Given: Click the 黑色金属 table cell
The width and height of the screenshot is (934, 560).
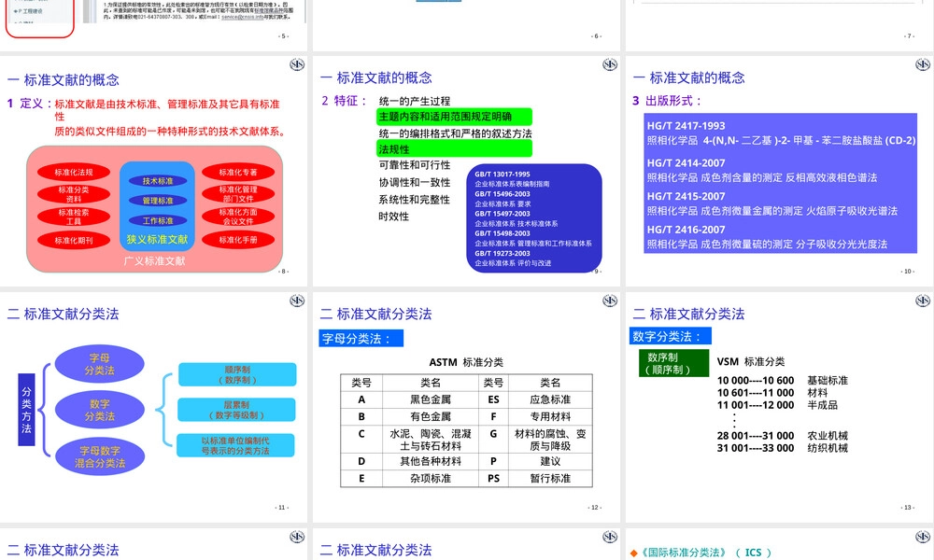Looking at the screenshot, I should click(x=431, y=399).
